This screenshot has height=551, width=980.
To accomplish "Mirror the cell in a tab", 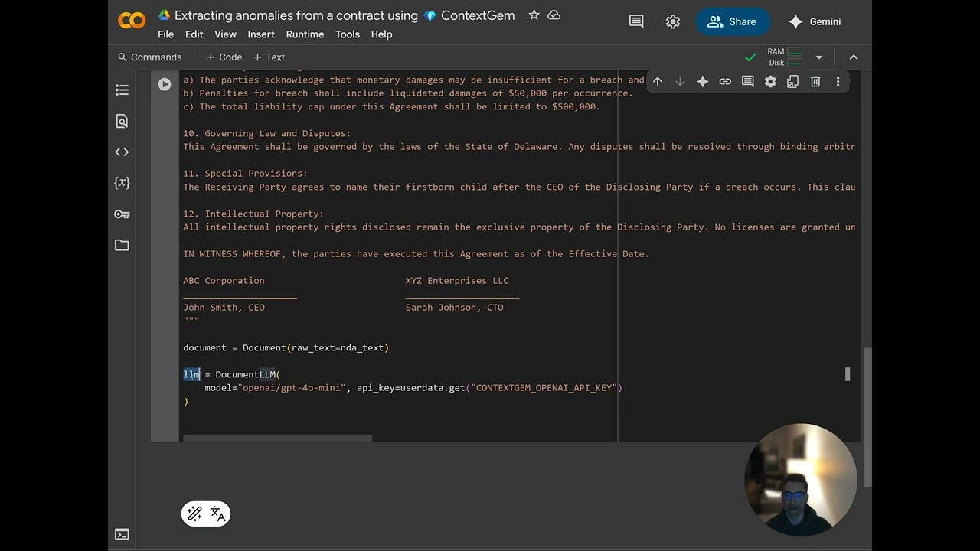I will click(x=793, y=81).
